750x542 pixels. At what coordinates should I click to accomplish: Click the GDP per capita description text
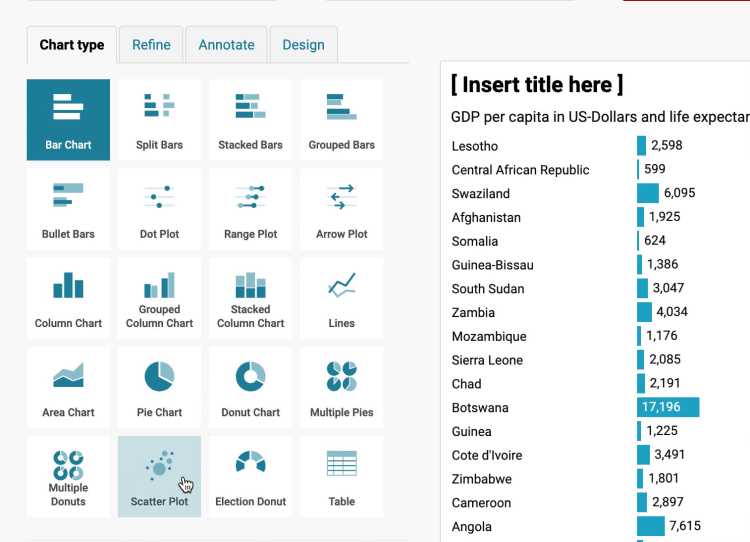[600, 117]
